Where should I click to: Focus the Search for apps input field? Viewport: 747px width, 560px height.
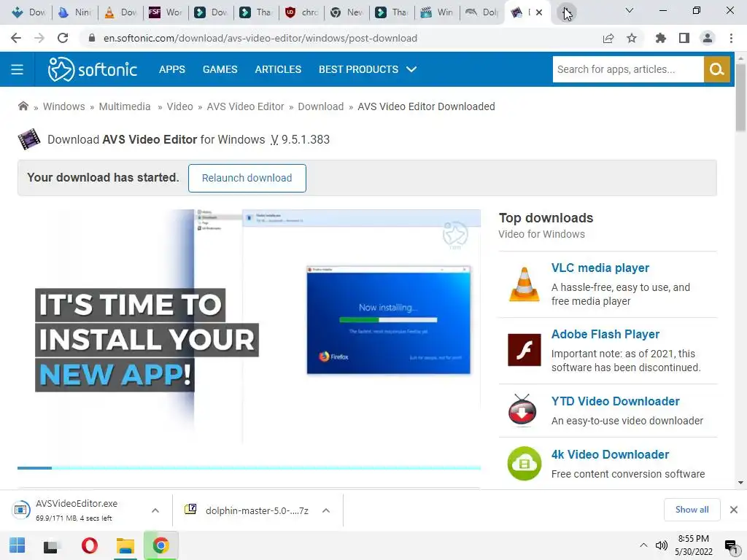tap(628, 69)
